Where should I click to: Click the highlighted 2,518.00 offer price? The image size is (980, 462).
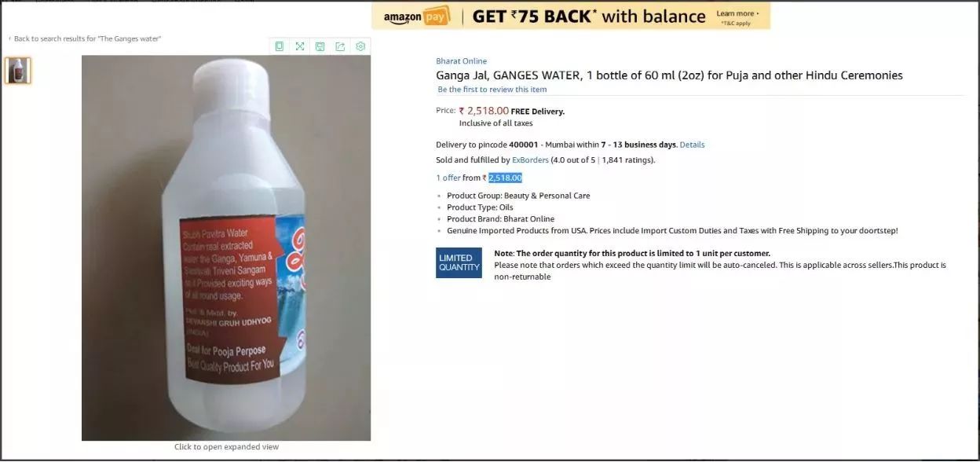tap(505, 178)
